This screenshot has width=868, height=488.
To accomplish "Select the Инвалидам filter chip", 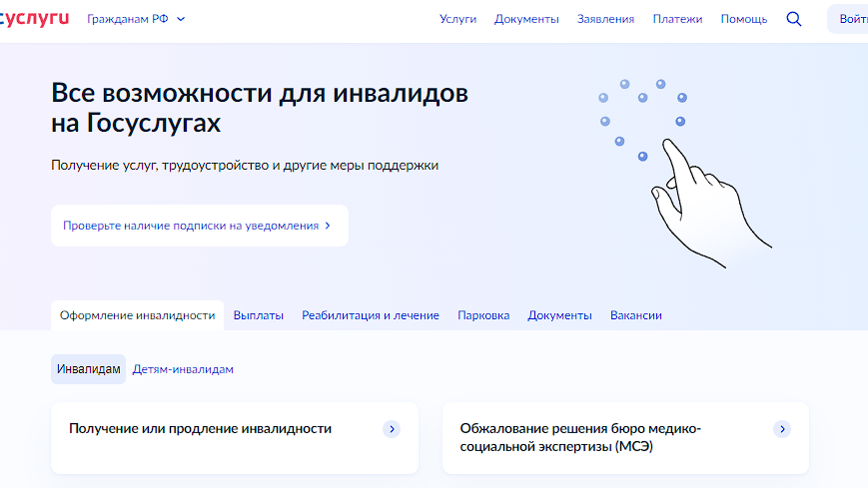I will (89, 369).
